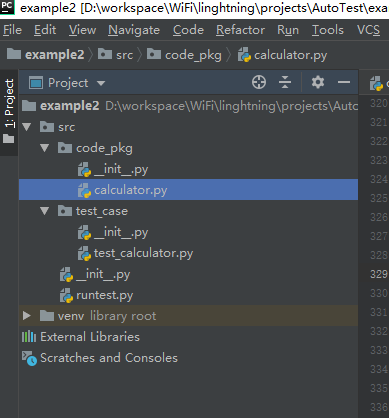Click calculator.py in the breadcrumb bar

tap(283, 55)
